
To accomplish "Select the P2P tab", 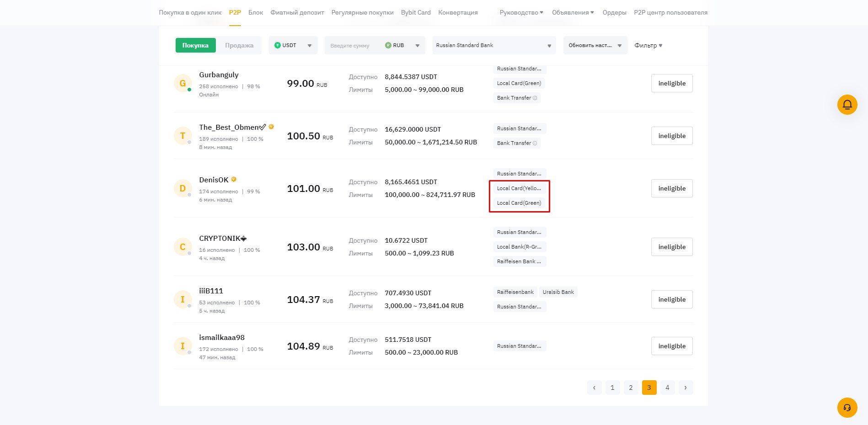I will point(235,12).
